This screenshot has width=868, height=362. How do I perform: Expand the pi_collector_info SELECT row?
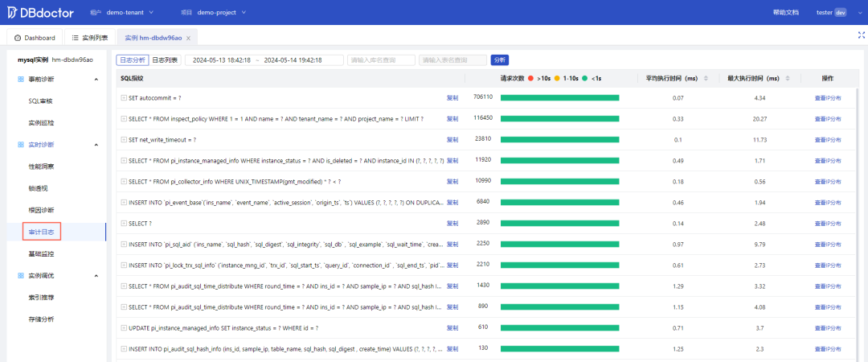point(124,181)
